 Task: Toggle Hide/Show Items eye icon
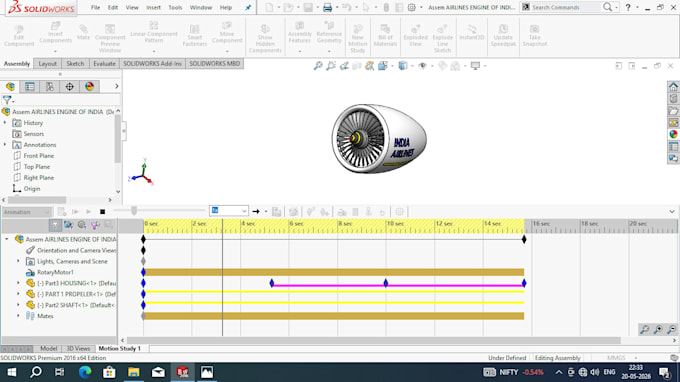[x=422, y=65]
